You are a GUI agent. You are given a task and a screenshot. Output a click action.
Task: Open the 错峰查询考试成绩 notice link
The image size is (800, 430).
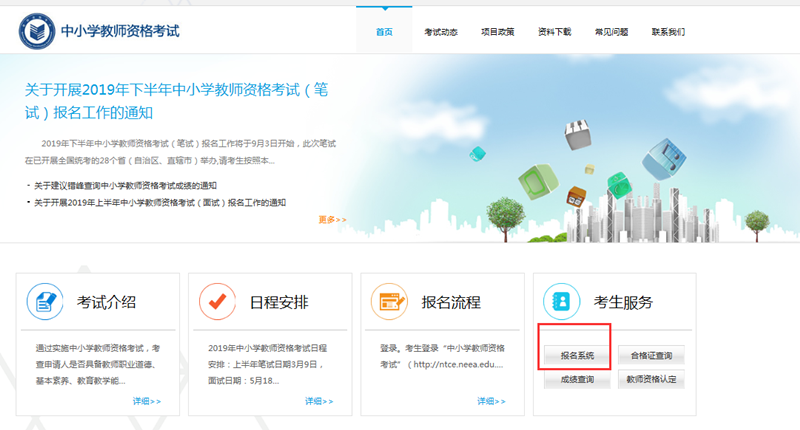tap(125, 185)
